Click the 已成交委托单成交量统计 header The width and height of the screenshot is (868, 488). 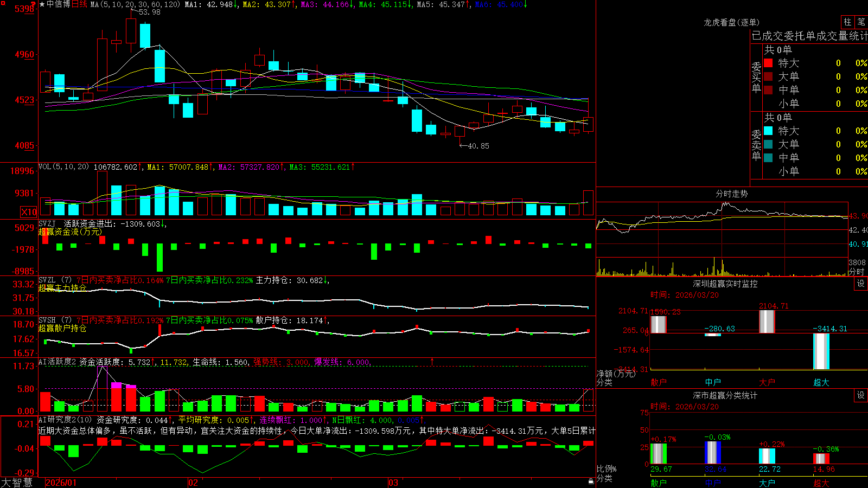click(x=809, y=36)
